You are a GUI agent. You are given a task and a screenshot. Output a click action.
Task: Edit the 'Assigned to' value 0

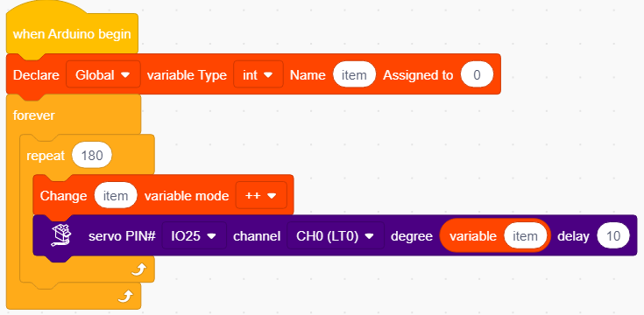tap(477, 74)
